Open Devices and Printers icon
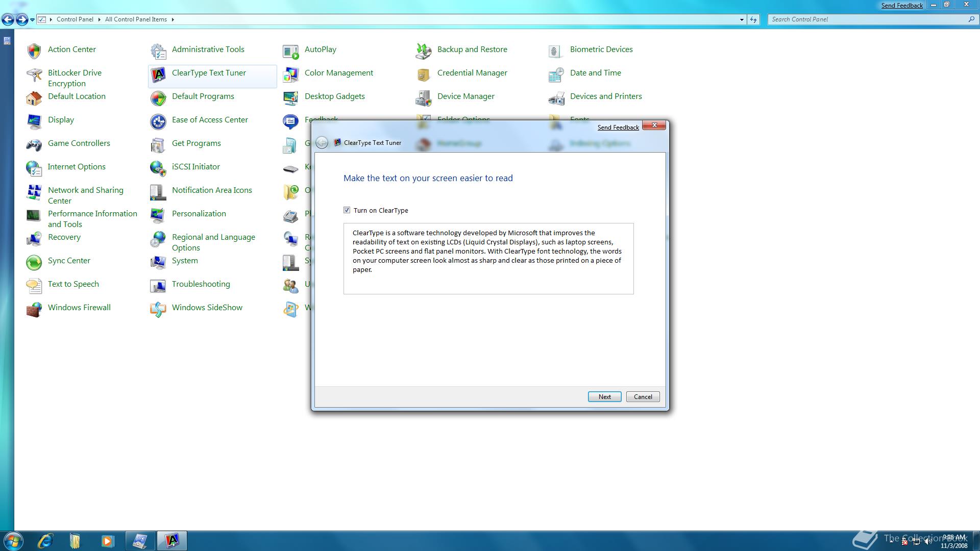Image resolution: width=980 pixels, height=551 pixels. coord(556,97)
